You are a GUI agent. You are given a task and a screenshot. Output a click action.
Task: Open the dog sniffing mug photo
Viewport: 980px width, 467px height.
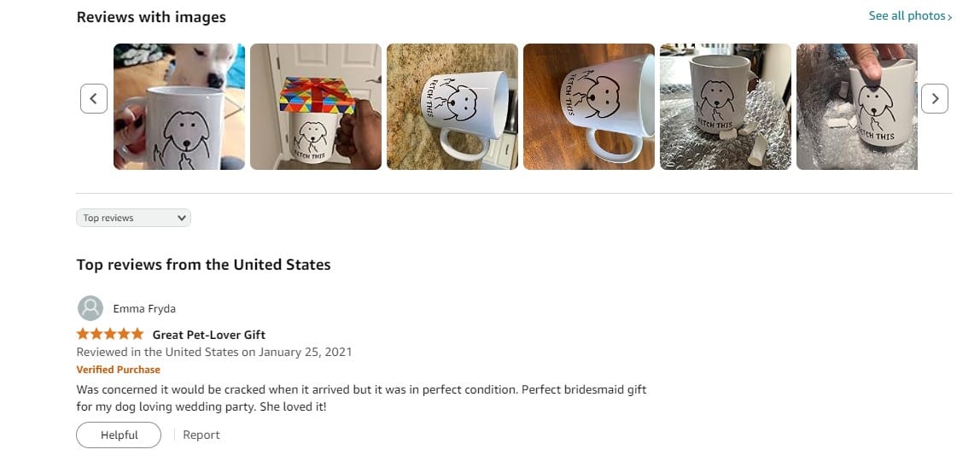[x=178, y=106]
